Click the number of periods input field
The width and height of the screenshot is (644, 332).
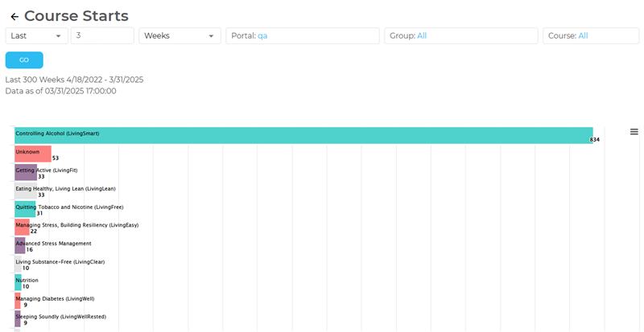point(102,36)
